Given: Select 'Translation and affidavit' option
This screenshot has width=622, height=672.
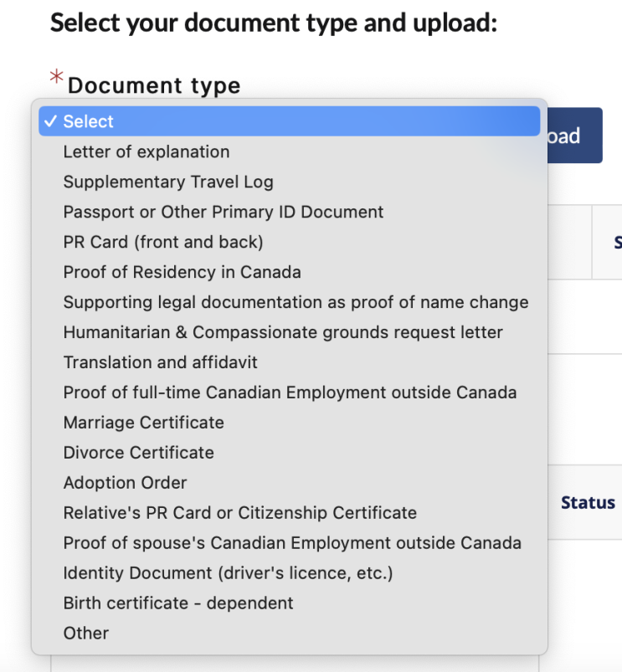Looking at the screenshot, I should pos(161,362).
